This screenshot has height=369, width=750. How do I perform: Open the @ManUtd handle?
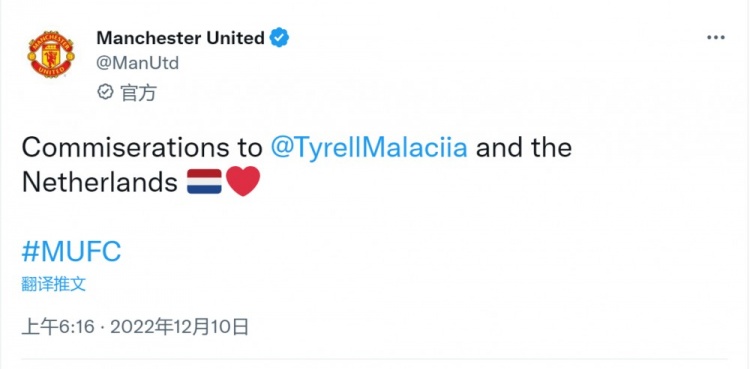138,63
